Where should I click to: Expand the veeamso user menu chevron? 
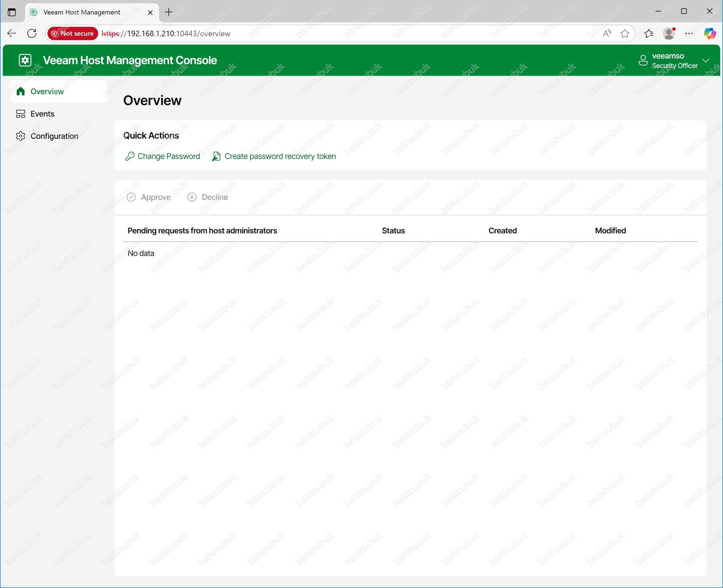click(x=706, y=61)
